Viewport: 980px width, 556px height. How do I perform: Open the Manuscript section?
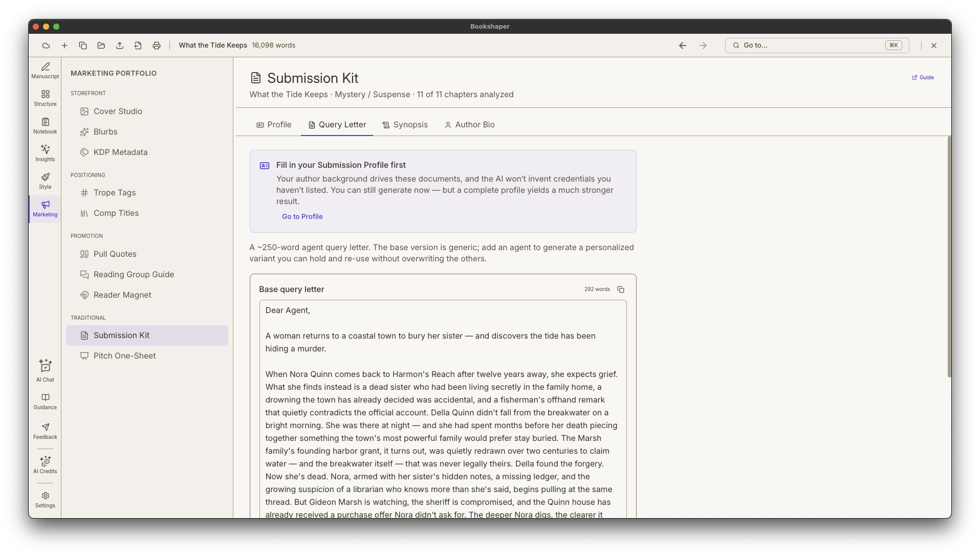pos(45,71)
